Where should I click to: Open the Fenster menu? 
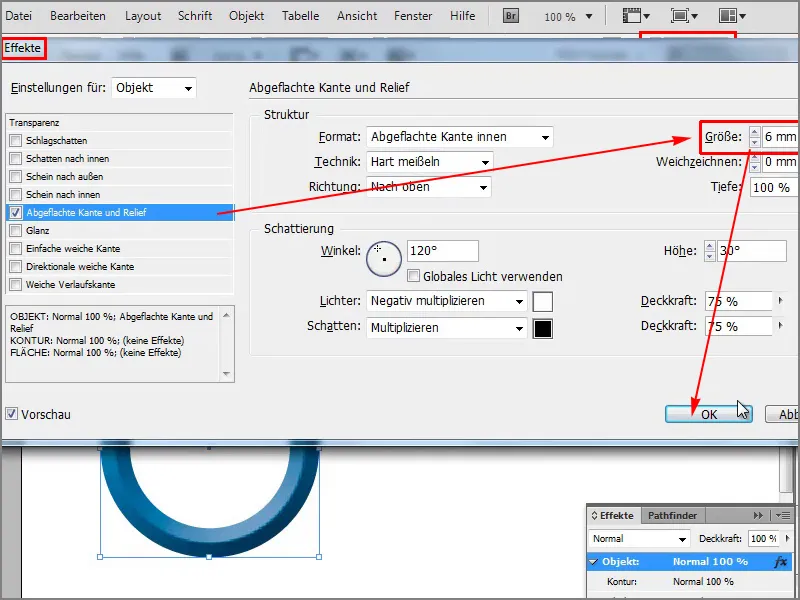(413, 16)
